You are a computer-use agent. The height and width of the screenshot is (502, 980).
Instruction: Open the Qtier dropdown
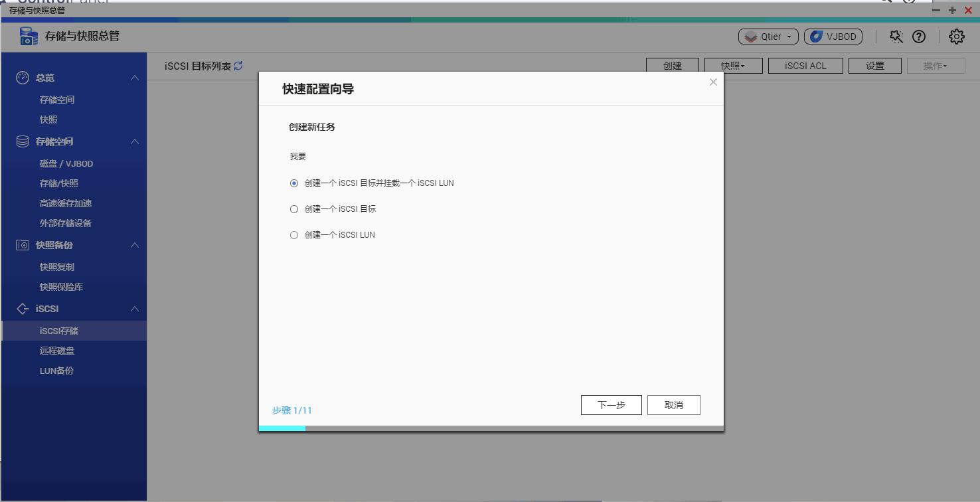(768, 37)
